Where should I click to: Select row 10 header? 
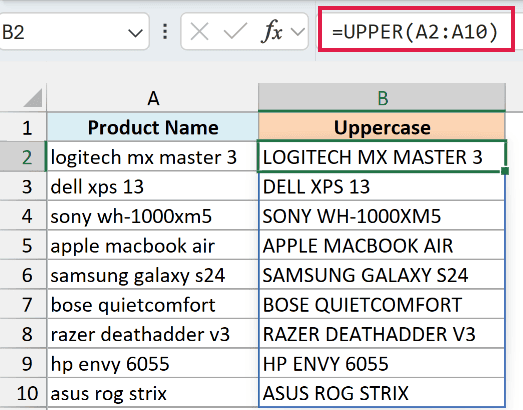tap(23, 393)
